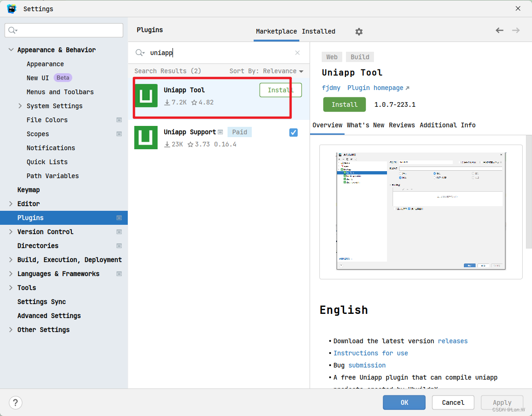Select New UI settings item
The width and height of the screenshot is (532, 416).
click(38, 78)
